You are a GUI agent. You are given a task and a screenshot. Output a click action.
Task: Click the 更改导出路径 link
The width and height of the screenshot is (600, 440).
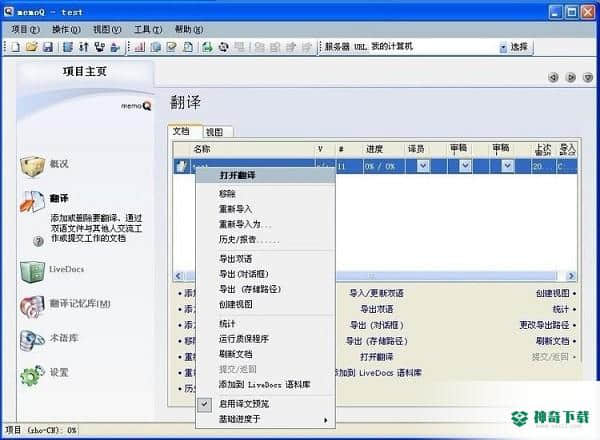coord(544,325)
